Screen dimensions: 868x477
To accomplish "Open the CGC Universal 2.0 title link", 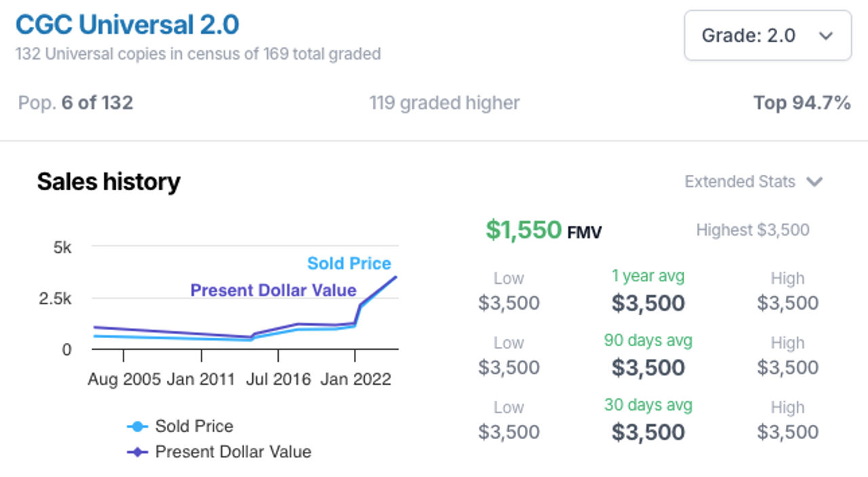I will 127,25.
